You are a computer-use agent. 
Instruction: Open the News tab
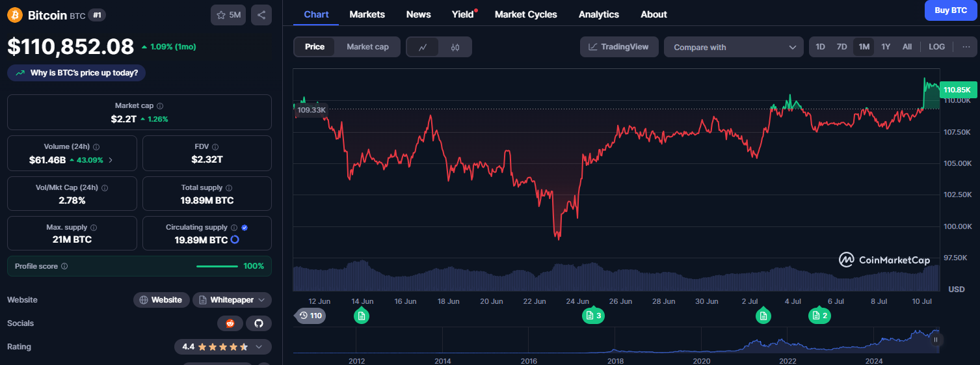tap(418, 14)
